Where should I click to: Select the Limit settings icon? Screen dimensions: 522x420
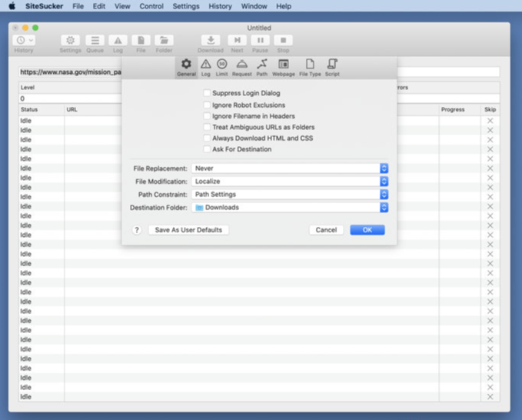pos(221,67)
